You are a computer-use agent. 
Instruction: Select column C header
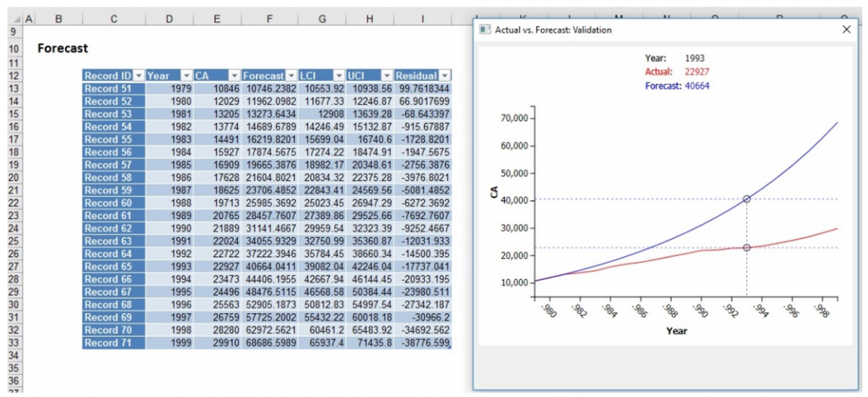(x=114, y=21)
